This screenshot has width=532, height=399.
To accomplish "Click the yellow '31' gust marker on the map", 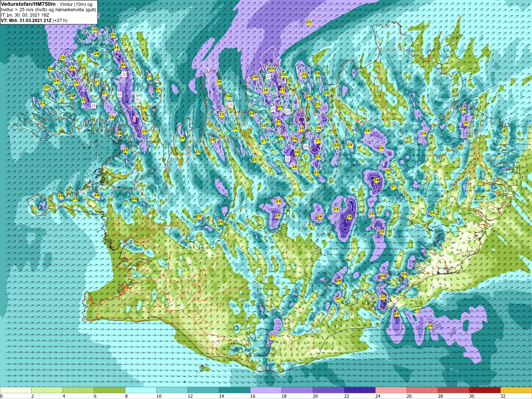I will (113, 35).
